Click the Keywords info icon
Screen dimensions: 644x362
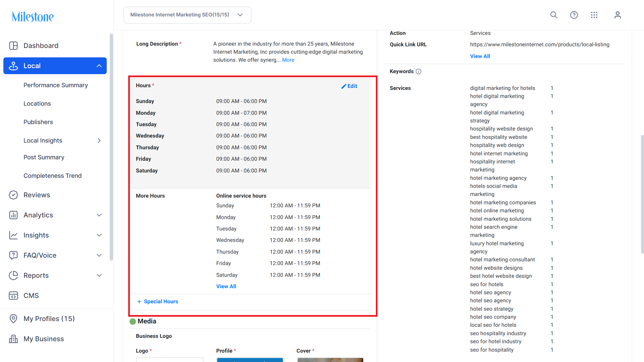(x=418, y=71)
